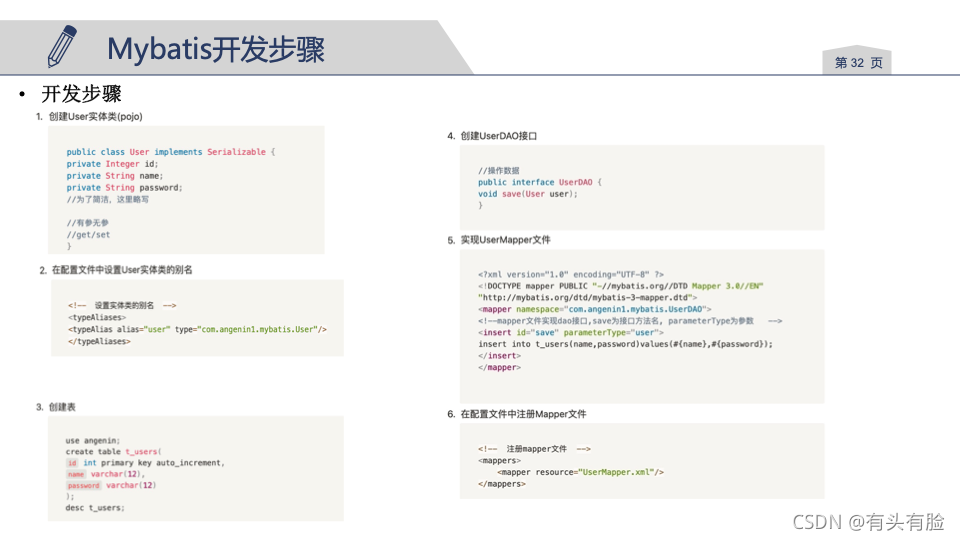Click the mapper namespace 'com.angenin1.mybatis.UserDAO' line
960x540 pixels.
click(594, 309)
